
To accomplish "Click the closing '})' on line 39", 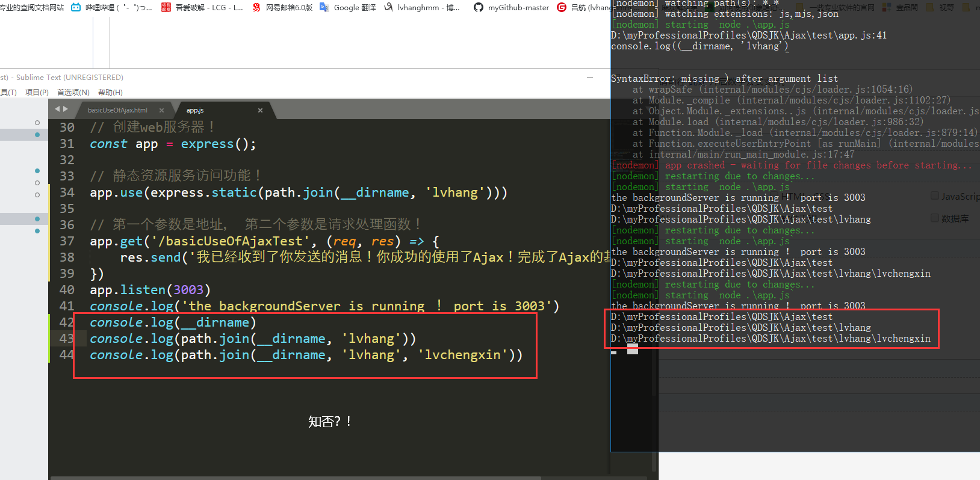I will pos(97,274).
